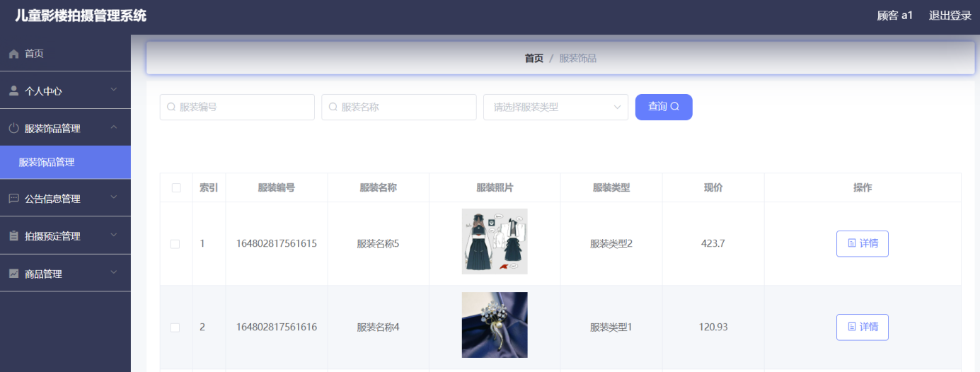Click the power icon beside 服装饰品管理
This screenshot has height=372, width=980.
coord(13,129)
